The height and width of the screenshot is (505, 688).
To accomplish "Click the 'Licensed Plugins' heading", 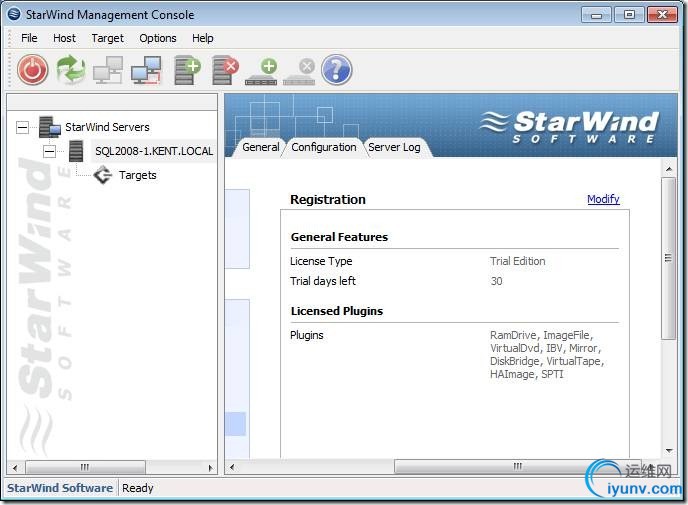I will click(x=337, y=311).
